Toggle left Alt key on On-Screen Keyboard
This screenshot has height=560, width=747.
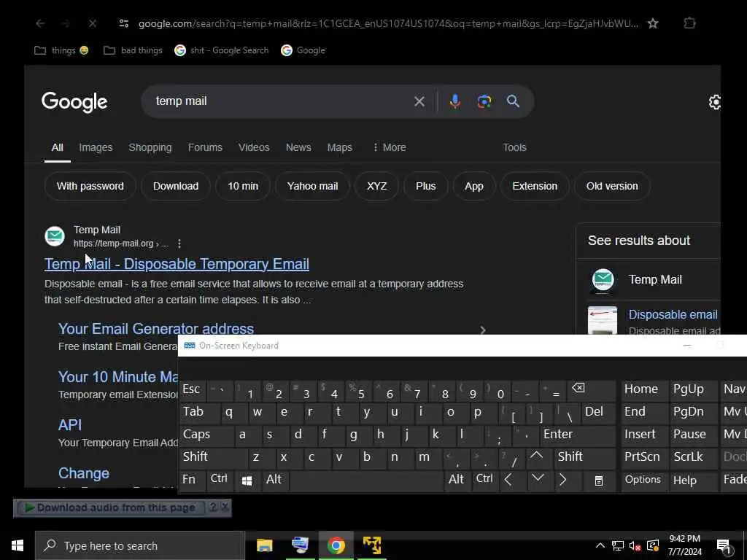pyautogui.click(x=274, y=480)
